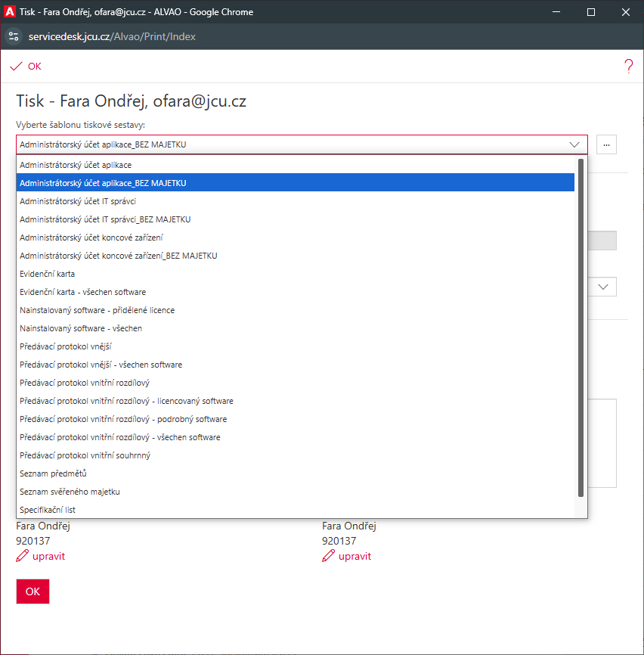The width and height of the screenshot is (644, 655).
Task: Select 'Předávací protokol vnější' option
Action: pos(67,346)
